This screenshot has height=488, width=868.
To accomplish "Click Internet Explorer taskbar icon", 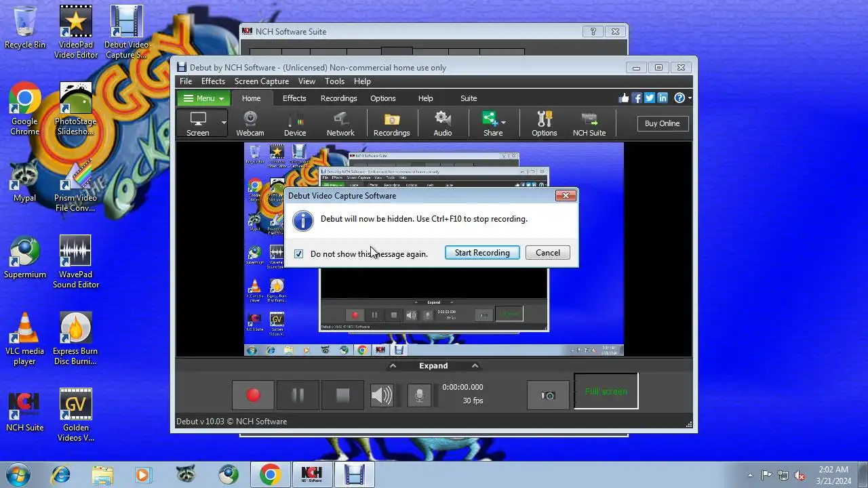I will pos(60,474).
